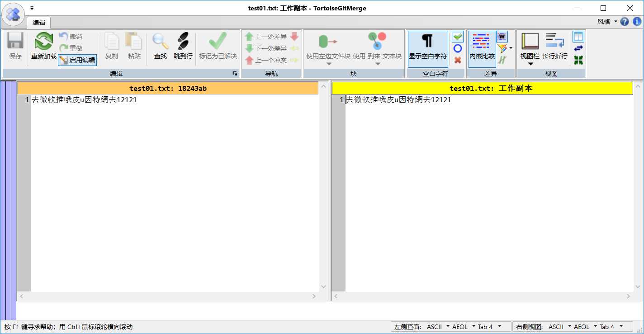This screenshot has width=644, height=334.
Task: Toggle the two-pane view mode icon
Action: pyautogui.click(x=578, y=37)
